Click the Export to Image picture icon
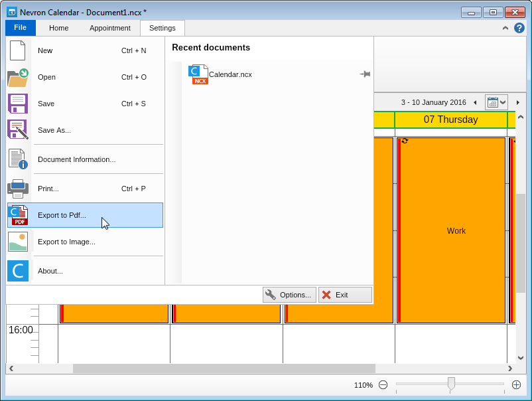 tap(18, 242)
